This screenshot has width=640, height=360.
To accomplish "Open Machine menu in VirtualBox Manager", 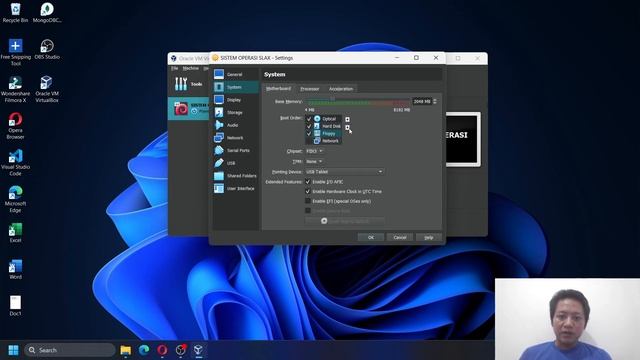I will (191, 68).
